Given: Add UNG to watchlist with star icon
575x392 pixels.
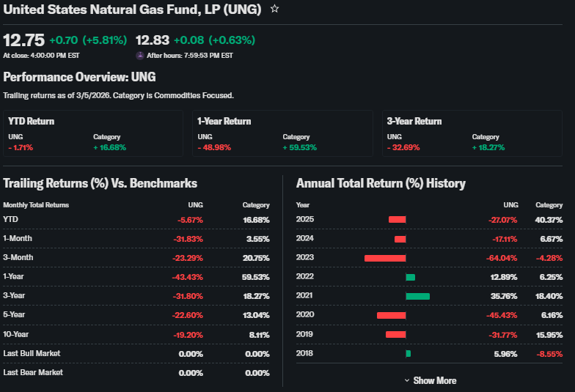Looking at the screenshot, I should 274,9.
